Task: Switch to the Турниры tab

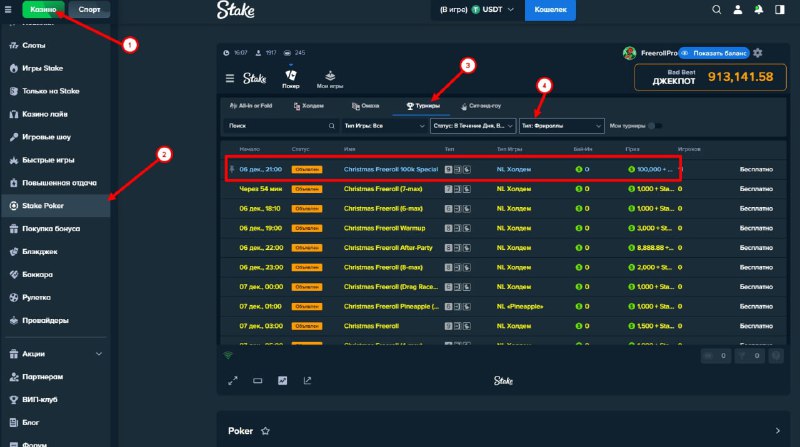Action: coord(422,104)
